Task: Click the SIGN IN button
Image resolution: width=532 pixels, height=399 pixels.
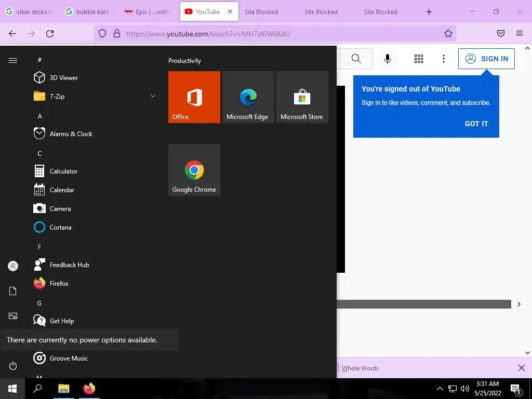Action: point(486,59)
